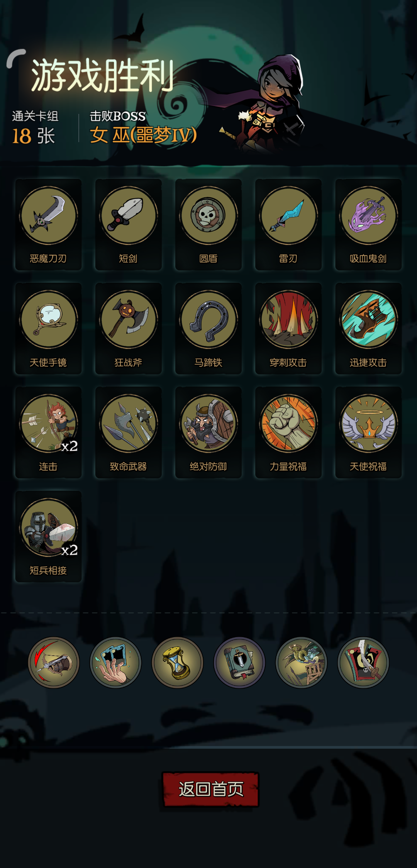Tap the hand holding cards relic

coord(115,663)
